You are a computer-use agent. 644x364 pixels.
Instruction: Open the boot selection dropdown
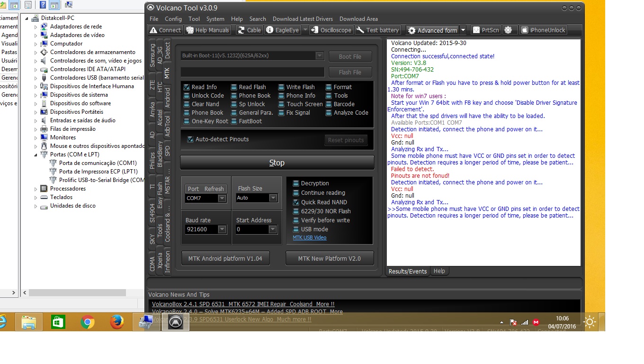coord(320,56)
